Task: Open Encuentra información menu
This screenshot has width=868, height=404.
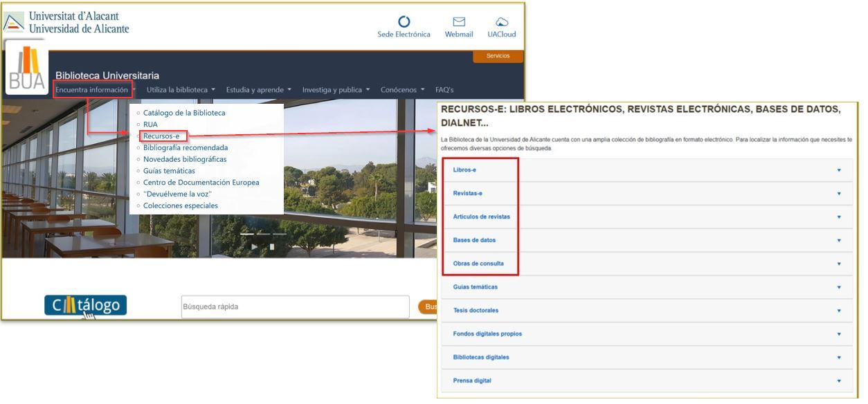Action: [x=92, y=90]
